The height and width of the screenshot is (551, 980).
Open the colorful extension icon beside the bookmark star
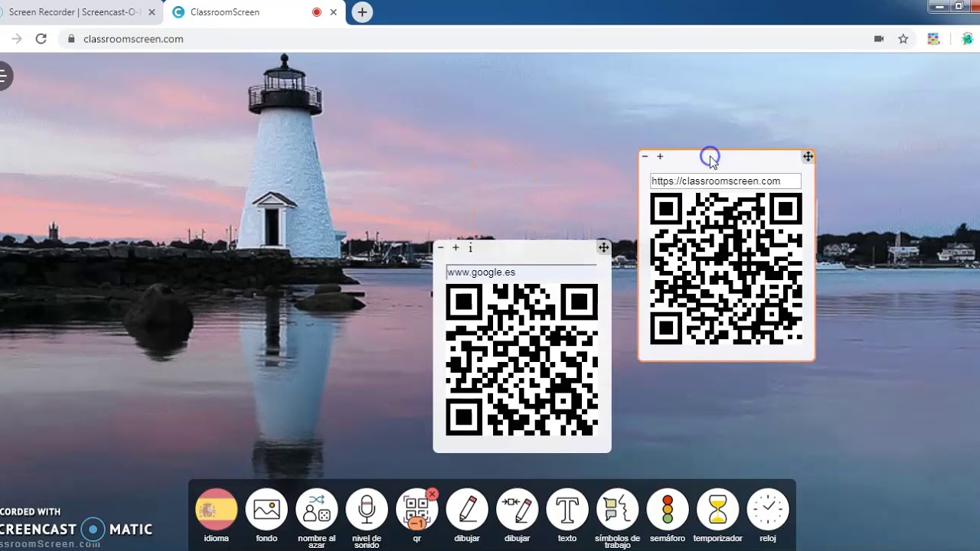(x=933, y=39)
